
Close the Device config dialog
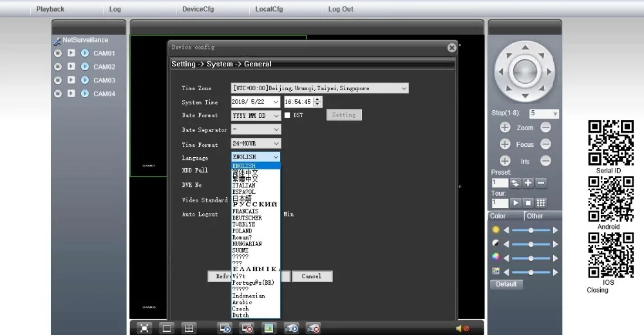pyautogui.click(x=452, y=48)
